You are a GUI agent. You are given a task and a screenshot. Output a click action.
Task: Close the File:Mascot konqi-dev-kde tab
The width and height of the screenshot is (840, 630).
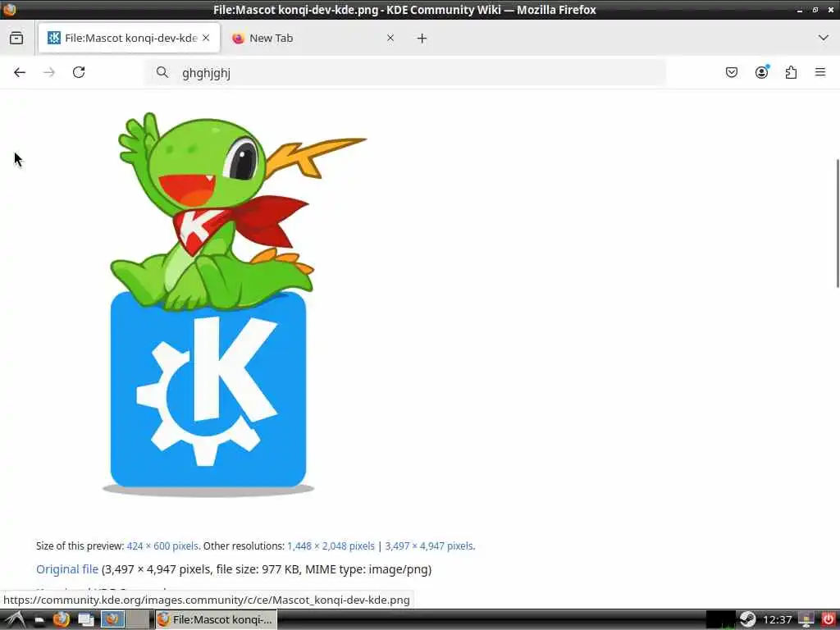206,38
